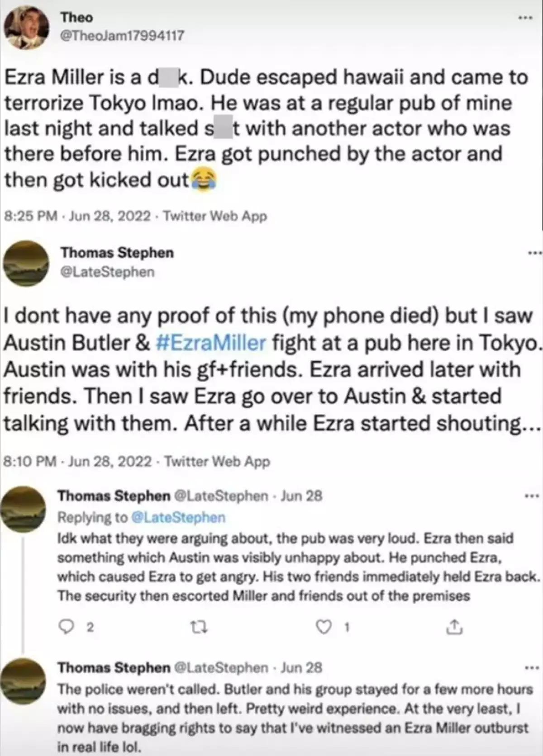Reply to Thomas Stephen's thread reply
543x756 pixels.
pyautogui.click(x=67, y=628)
